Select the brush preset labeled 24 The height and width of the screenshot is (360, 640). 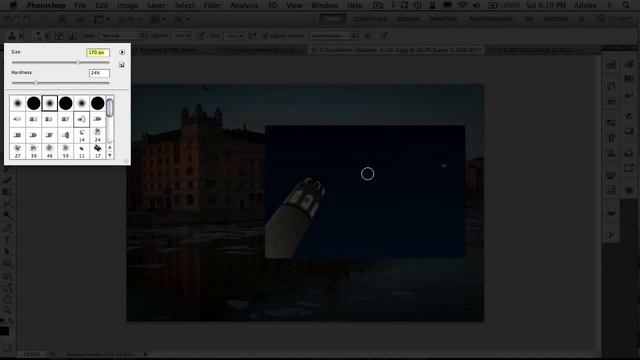click(98, 135)
